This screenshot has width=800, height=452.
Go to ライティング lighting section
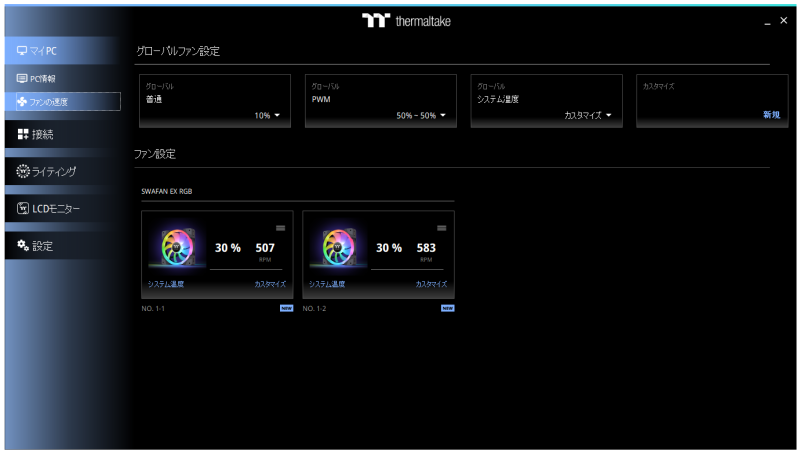point(64,171)
